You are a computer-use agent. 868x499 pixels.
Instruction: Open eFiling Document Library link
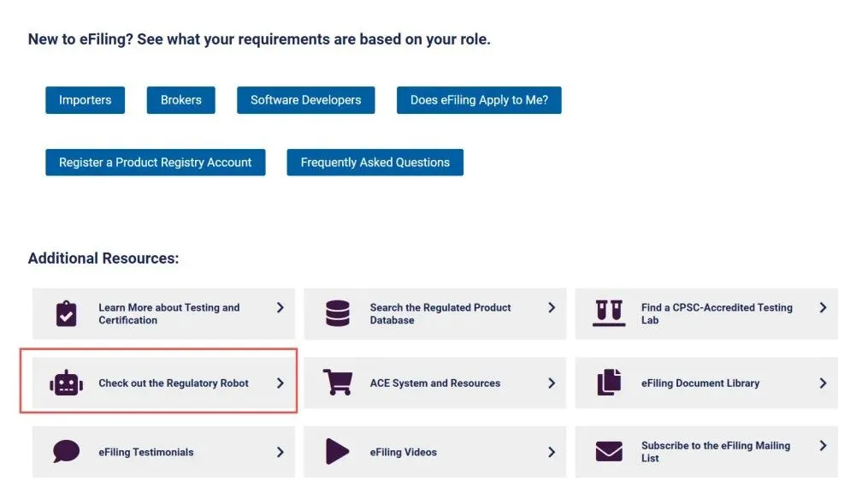point(700,383)
